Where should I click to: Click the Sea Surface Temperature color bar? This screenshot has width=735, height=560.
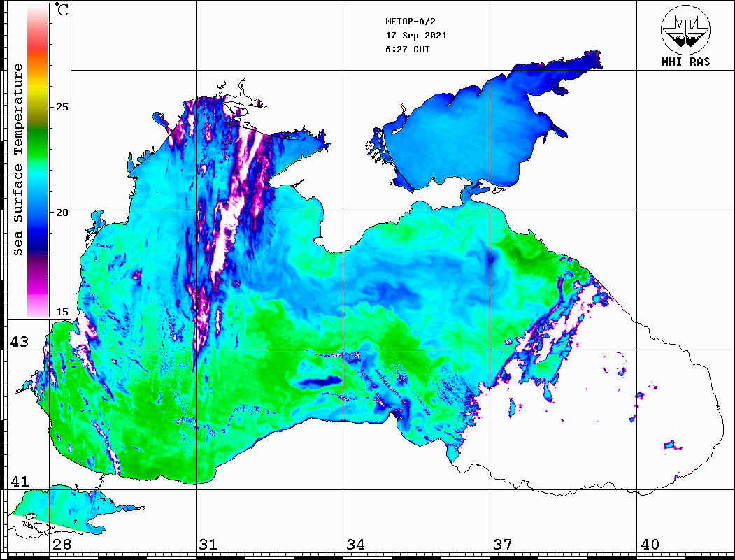[38, 160]
